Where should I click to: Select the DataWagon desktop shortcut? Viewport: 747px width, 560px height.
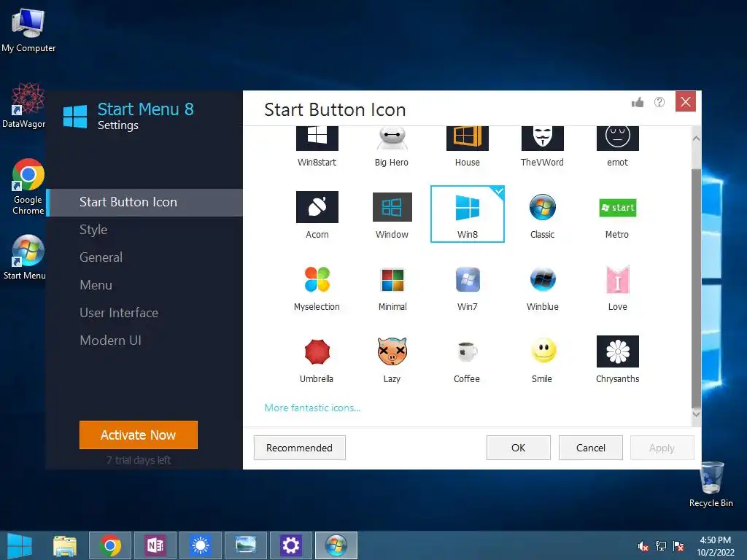[24, 105]
